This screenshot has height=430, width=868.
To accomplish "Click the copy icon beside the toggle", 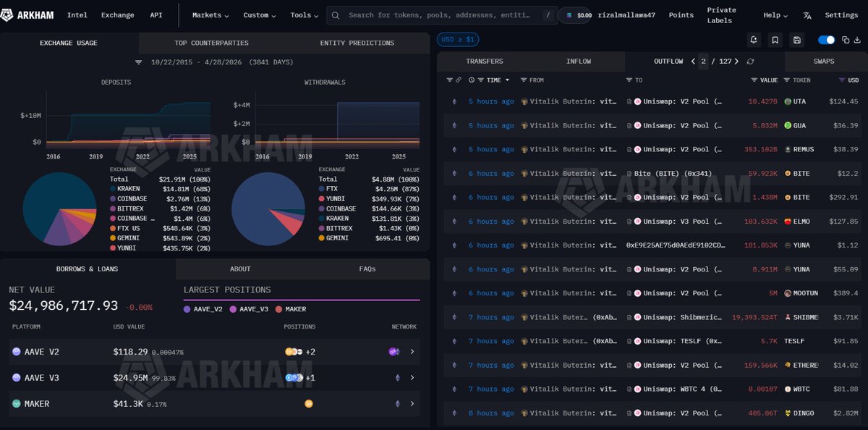I will 846,40.
